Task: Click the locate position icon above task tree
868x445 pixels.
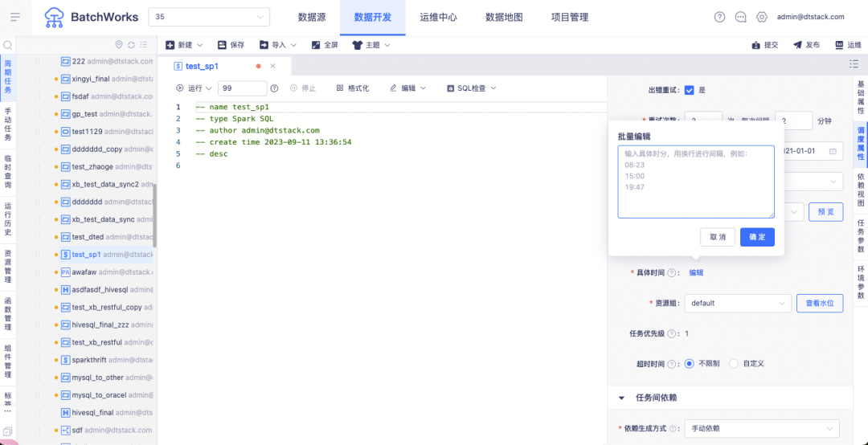Action: click(118, 45)
